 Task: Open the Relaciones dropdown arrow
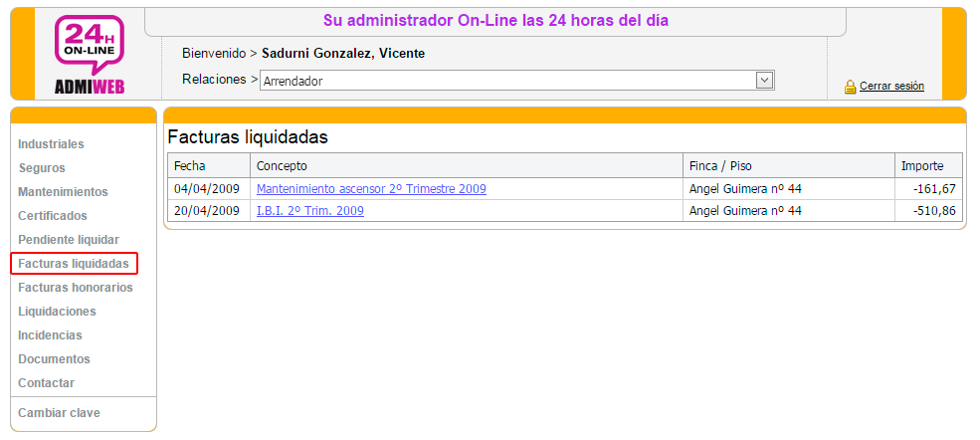[x=764, y=80]
